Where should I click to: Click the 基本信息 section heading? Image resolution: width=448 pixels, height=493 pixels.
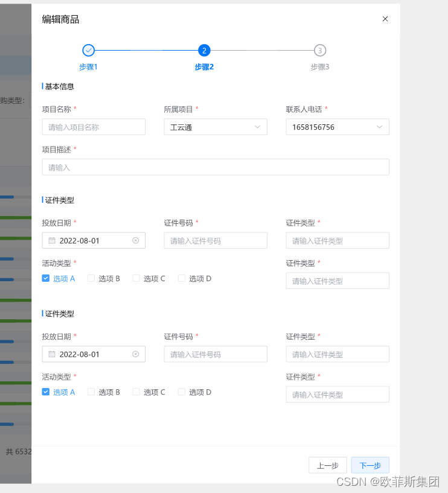[x=59, y=86]
